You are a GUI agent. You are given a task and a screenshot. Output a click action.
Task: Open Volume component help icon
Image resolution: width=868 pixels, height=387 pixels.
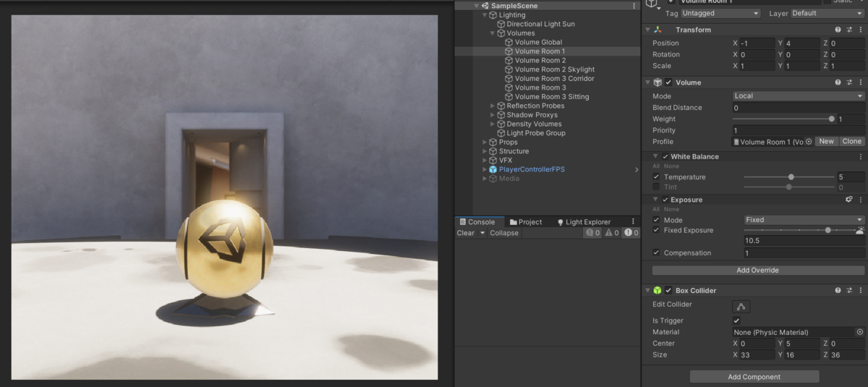coord(838,82)
